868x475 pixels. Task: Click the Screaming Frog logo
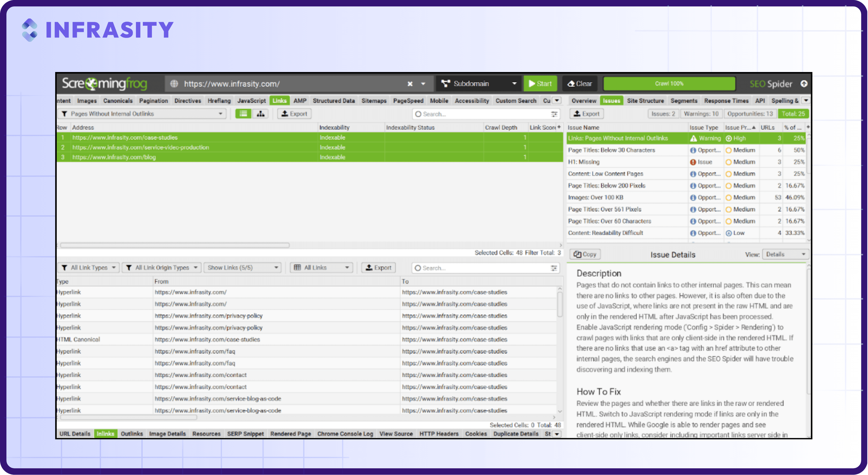105,84
